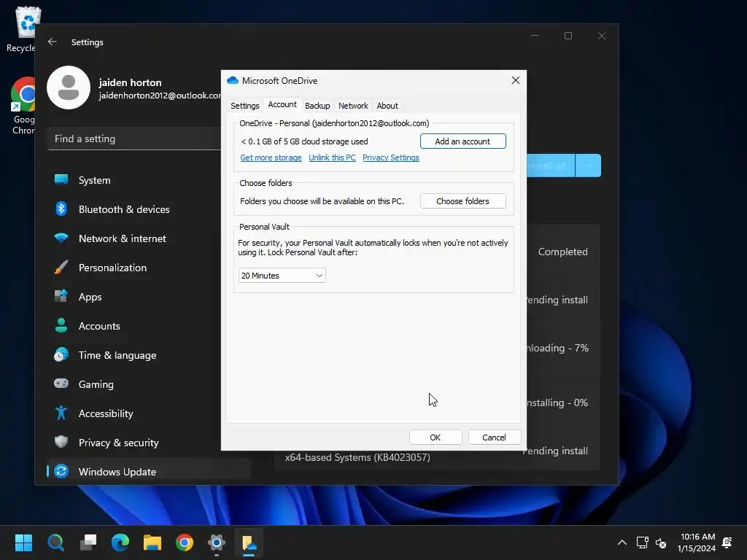This screenshot has height=560, width=747.
Task: Click Install all in Settings window
Action: (x=551, y=166)
